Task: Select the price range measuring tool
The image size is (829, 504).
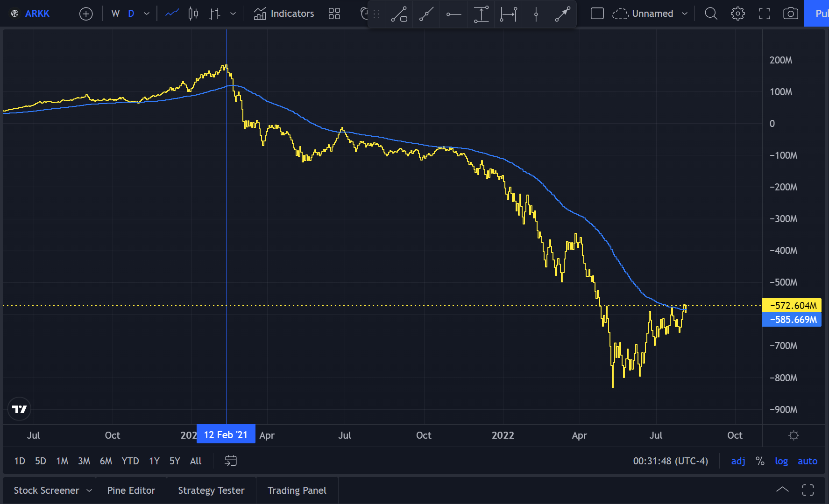Action: click(481, 14)
